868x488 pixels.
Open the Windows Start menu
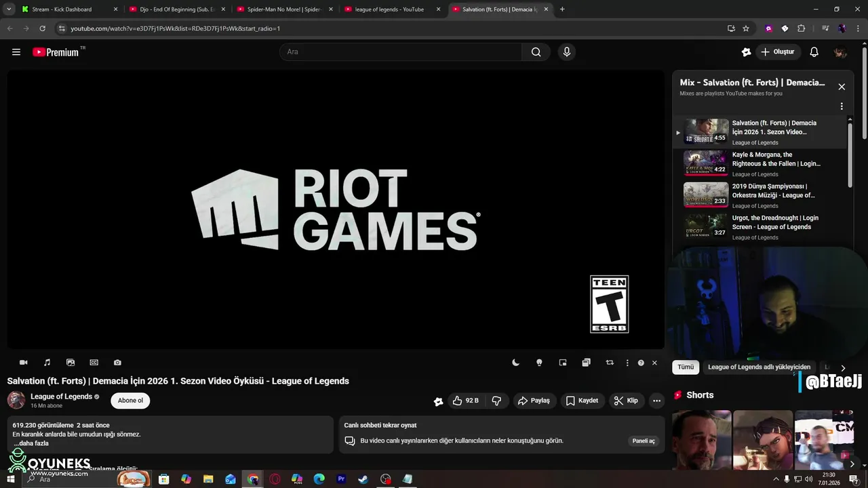[x=11, y=479]
